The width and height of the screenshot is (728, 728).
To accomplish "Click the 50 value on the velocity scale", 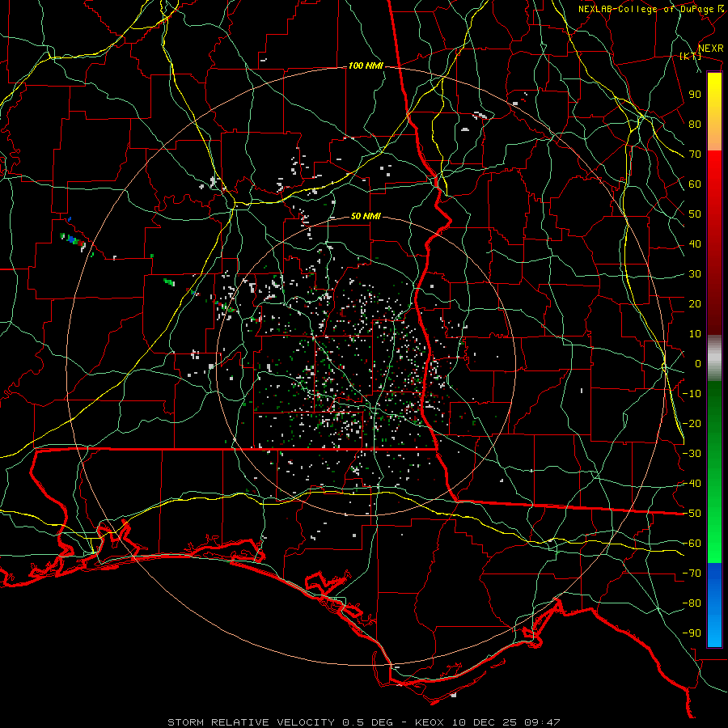I will (695, 214).
